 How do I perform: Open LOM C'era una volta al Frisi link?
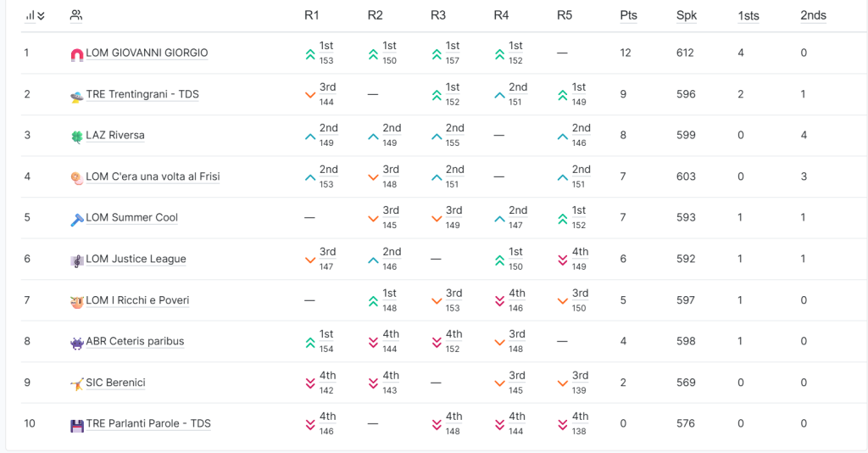tap(153, 176)
